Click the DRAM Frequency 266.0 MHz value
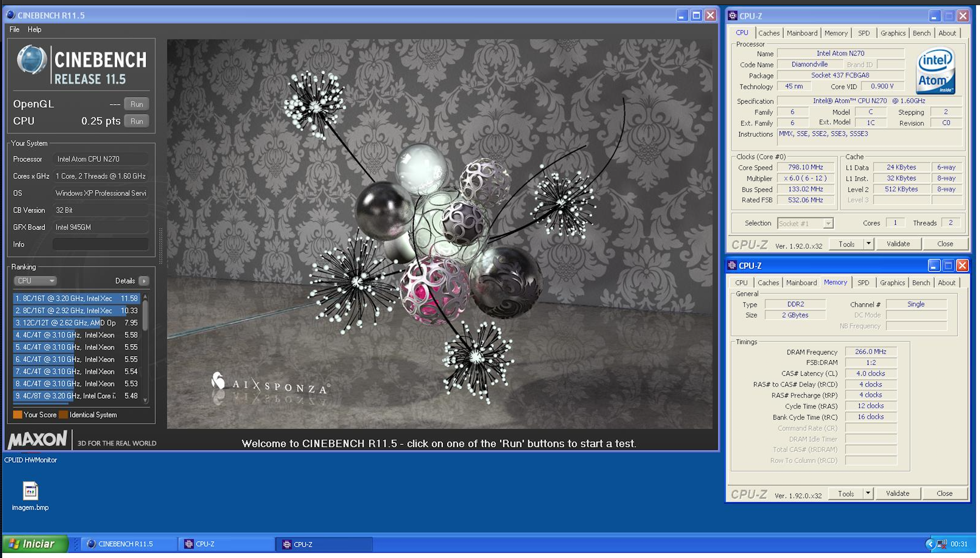The width and height of the screenshot is (980, 558). coord(870,352)
